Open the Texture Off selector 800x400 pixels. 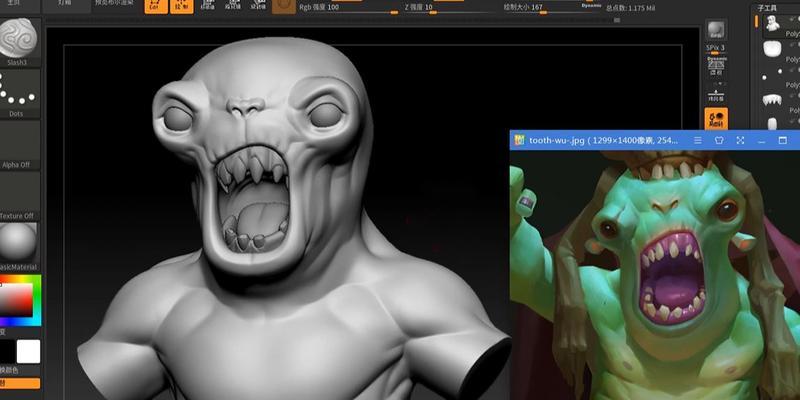point(19,195)
